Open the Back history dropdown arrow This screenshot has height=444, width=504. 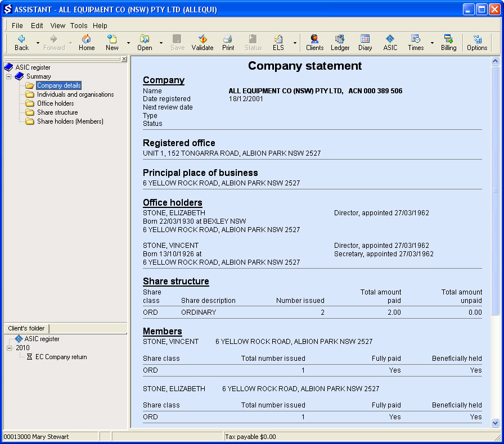point(38,43)
